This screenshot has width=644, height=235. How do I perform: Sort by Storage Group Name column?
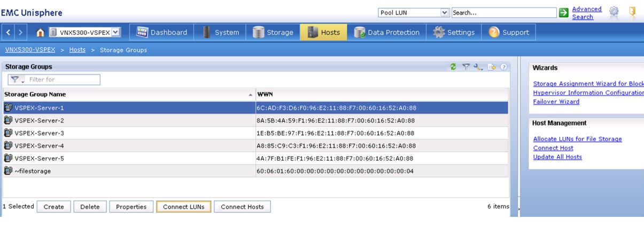pyautogui.click(x=129, y=95)
